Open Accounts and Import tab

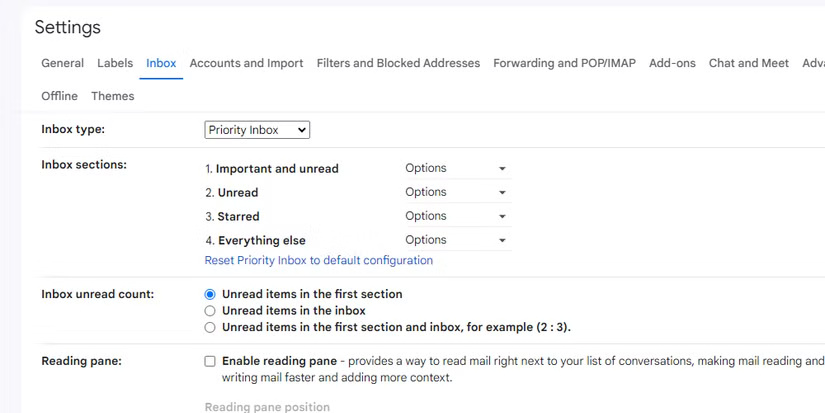click(x=246, y=63)
